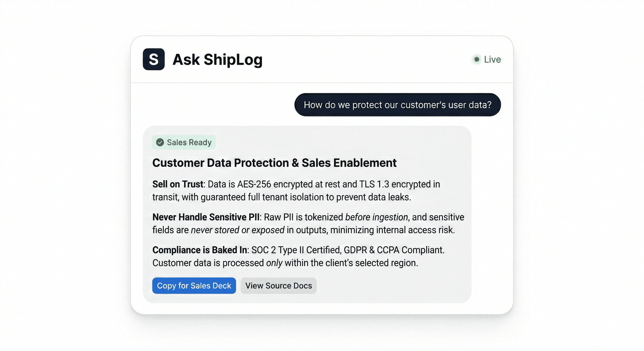644x351 pixels.
Task: Select the user question message bubble
Action: (397, 105)
